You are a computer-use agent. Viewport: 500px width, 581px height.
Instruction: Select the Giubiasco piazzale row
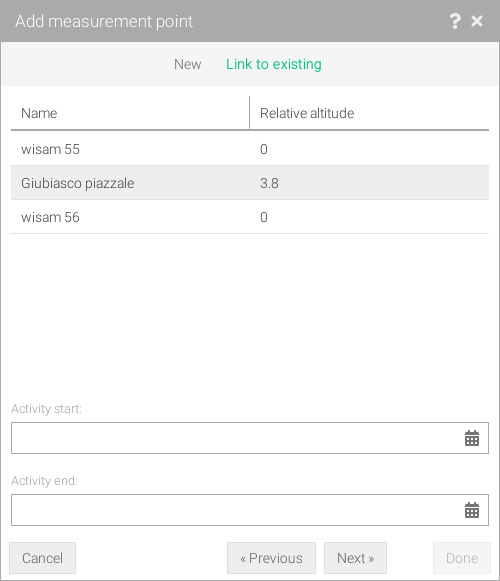point(250,183)
